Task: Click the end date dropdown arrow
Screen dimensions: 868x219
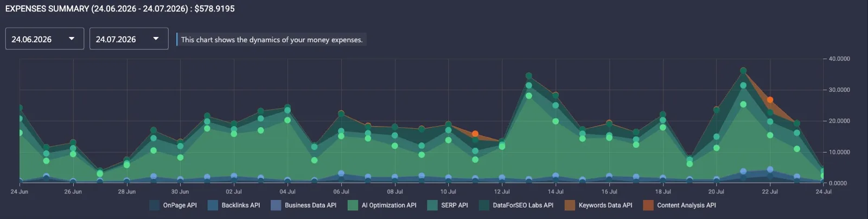Action: click(x=156, y=39)
